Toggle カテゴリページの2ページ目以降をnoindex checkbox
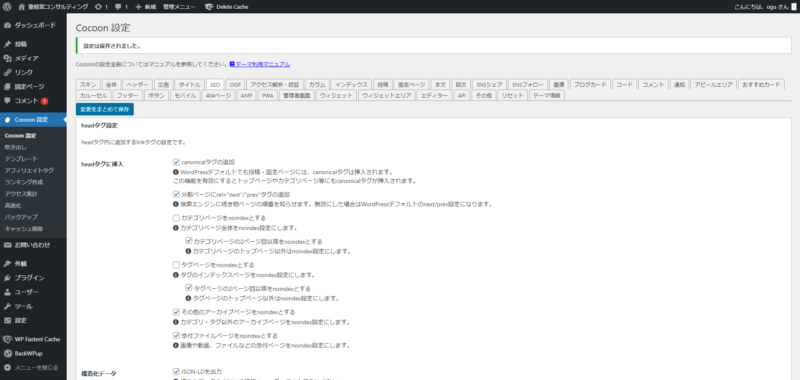Screen dimensions: 800x380 pos(189,241)
